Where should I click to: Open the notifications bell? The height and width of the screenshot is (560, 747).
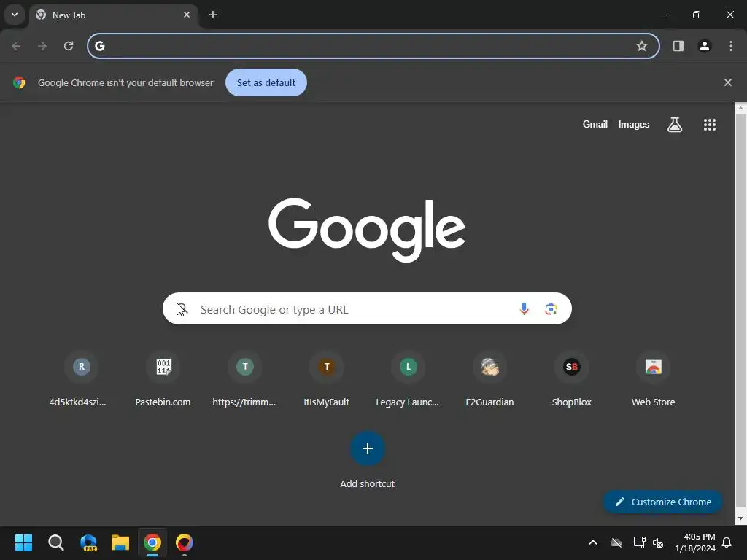tap(727, 542)
